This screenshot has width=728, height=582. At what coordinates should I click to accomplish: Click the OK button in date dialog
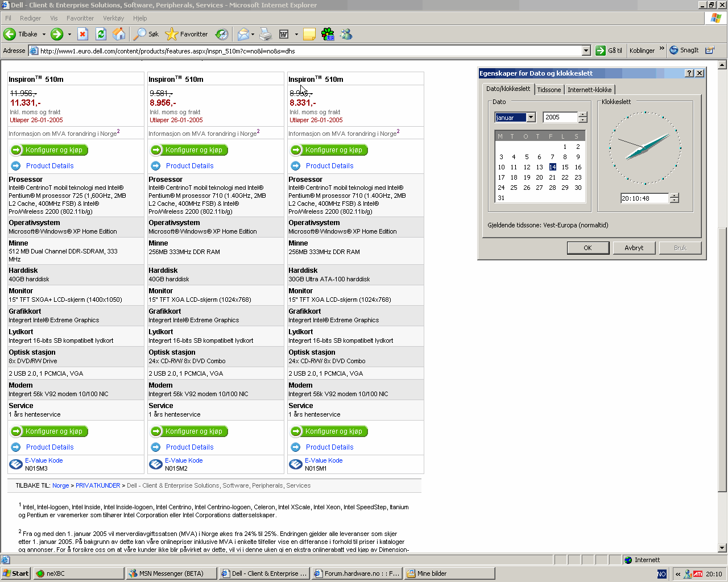588,248
